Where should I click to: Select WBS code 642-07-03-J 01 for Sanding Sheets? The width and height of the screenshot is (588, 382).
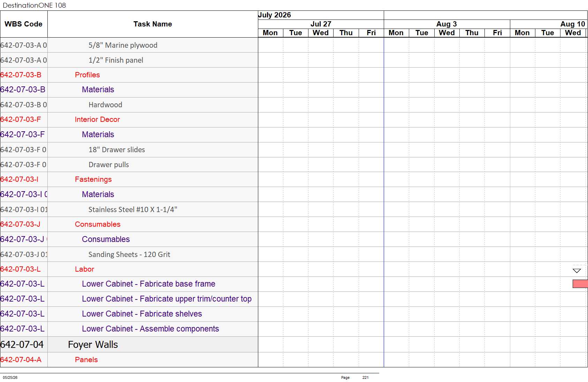tap(24, 255)
